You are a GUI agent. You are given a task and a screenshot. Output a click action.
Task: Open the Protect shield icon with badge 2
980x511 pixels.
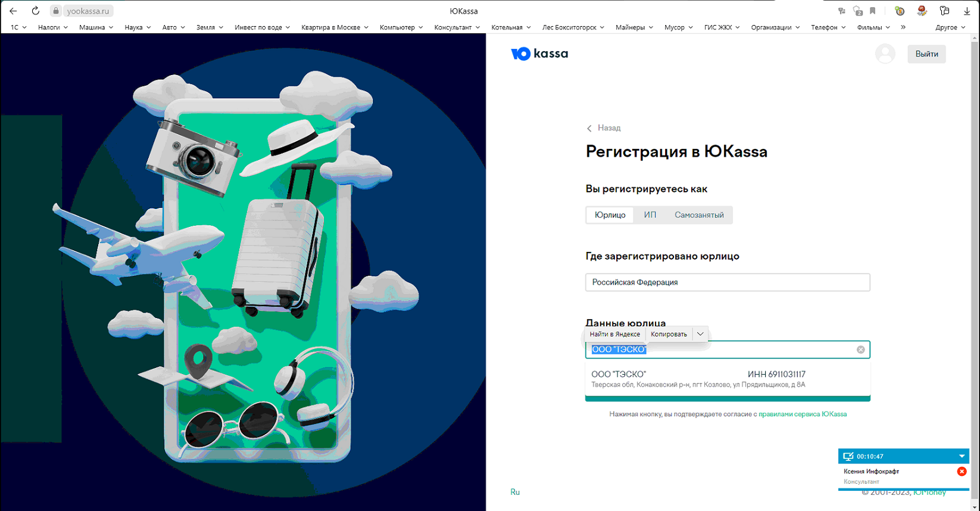857,11
